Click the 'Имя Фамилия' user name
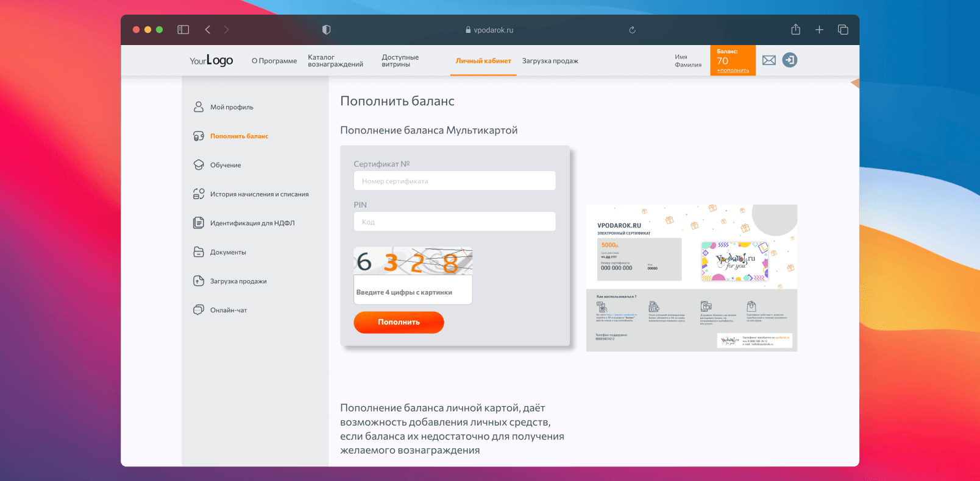The image size is (980, 481). click(x=688, y=61)
